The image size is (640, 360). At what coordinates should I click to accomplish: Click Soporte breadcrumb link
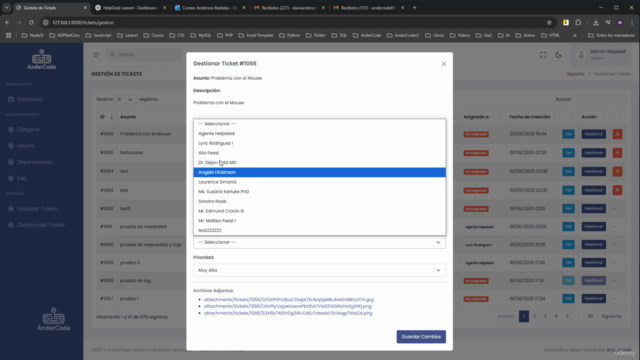point(575,74)
